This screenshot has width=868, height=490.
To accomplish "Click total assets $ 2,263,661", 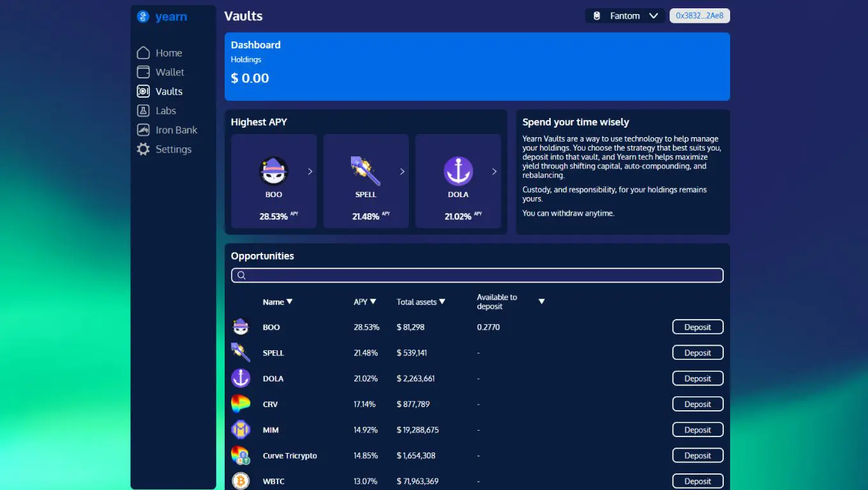I will (415, 378).
